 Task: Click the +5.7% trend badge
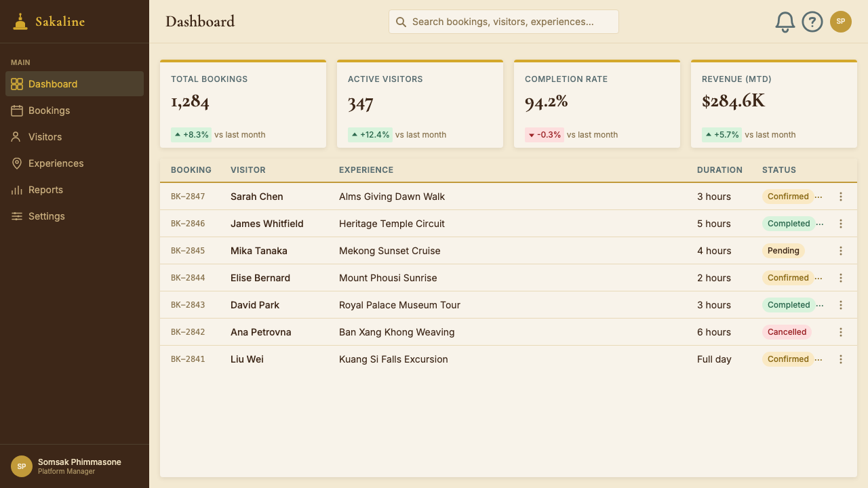pyautogui.click(x=722, y=135)
